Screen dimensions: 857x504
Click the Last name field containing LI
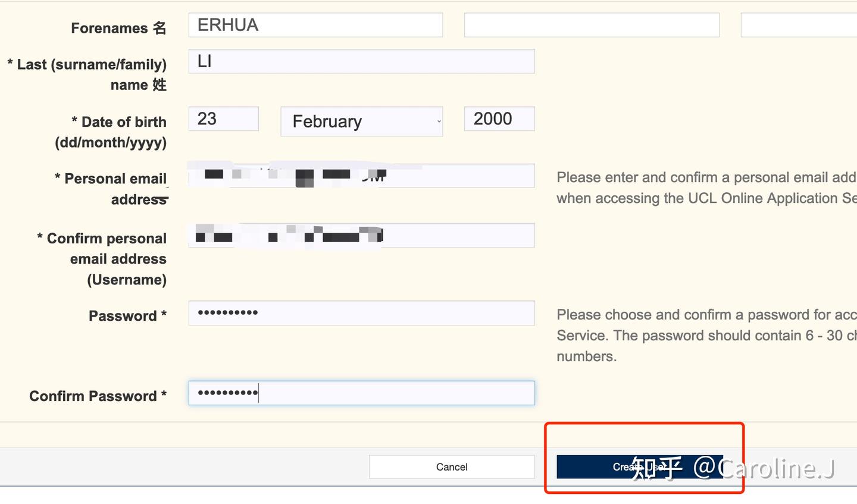361,61
